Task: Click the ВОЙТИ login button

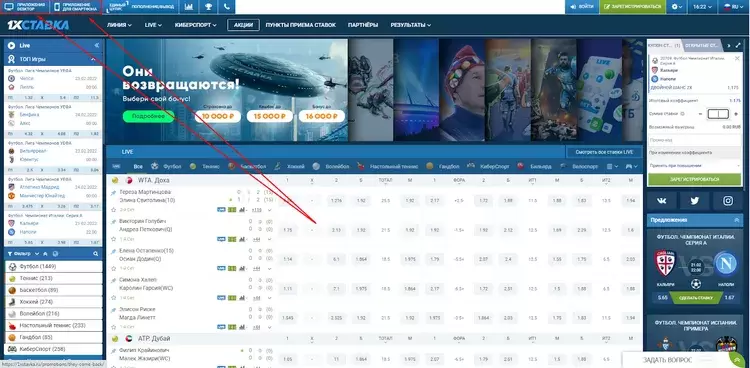Action: 582,7
